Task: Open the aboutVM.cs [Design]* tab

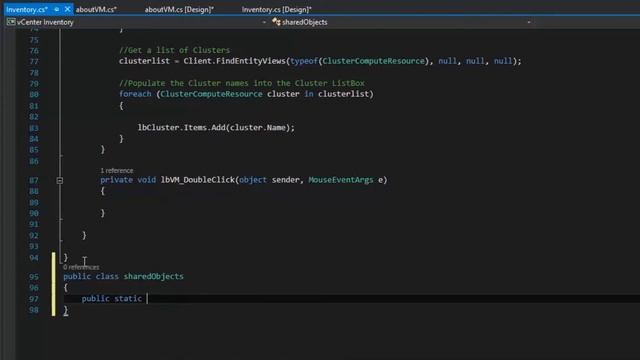Action: [179, 9]
